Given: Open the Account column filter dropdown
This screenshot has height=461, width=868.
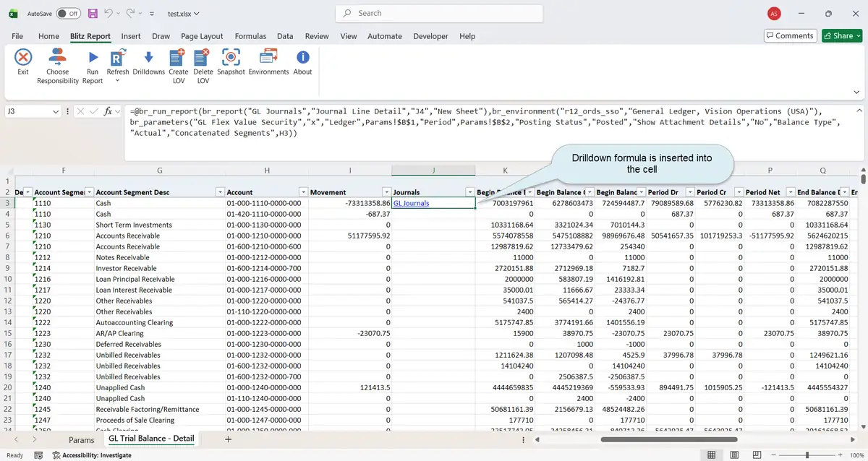Looking at the screenshot, I should point(303,192).
